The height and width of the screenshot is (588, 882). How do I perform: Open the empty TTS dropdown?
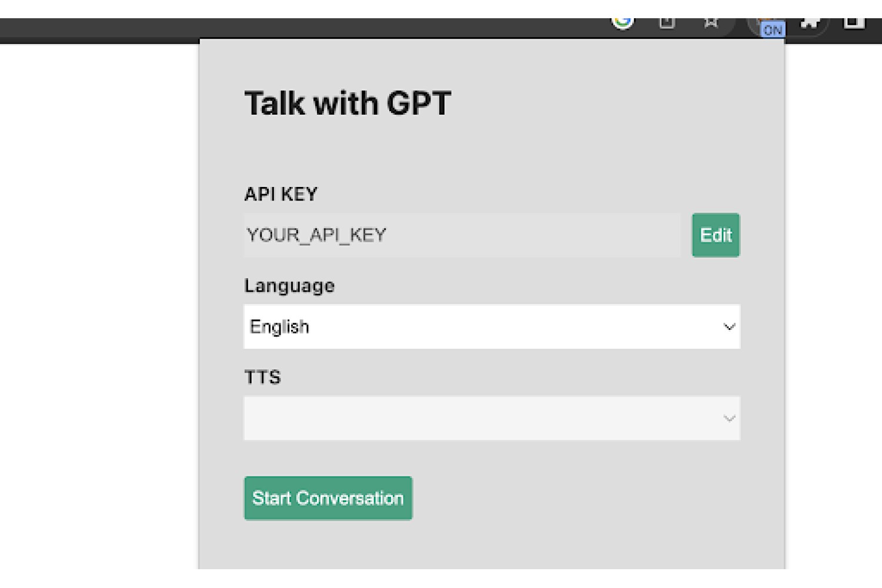coord(492,418)
